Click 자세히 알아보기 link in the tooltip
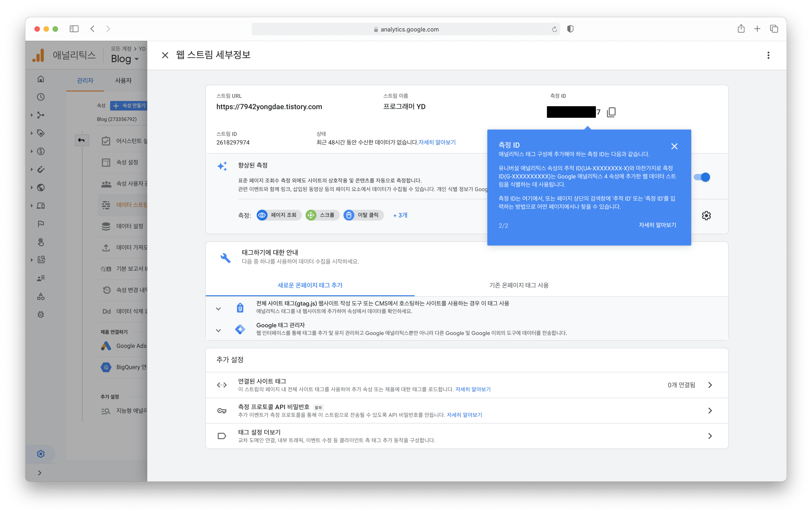The height and width of the screenshot is (515, 812). 657,225
